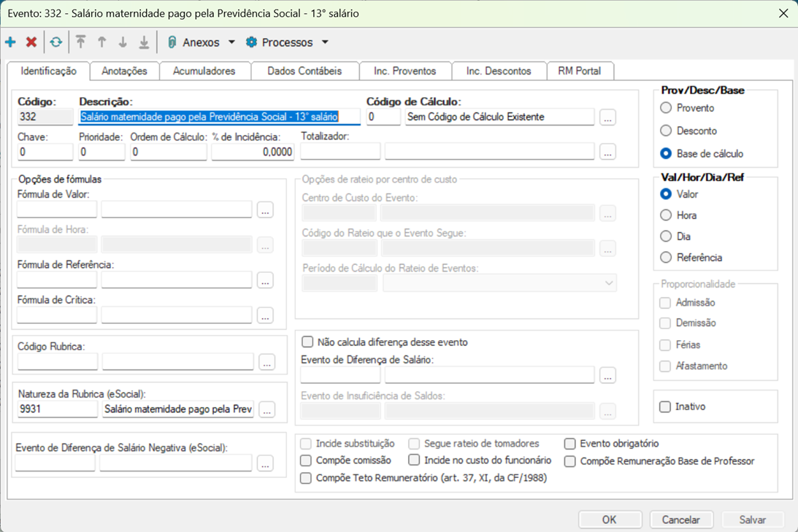Viewport: 798px width, 532px height.
Task: Go to next record down arrow
Action: (x=123, y=42)
